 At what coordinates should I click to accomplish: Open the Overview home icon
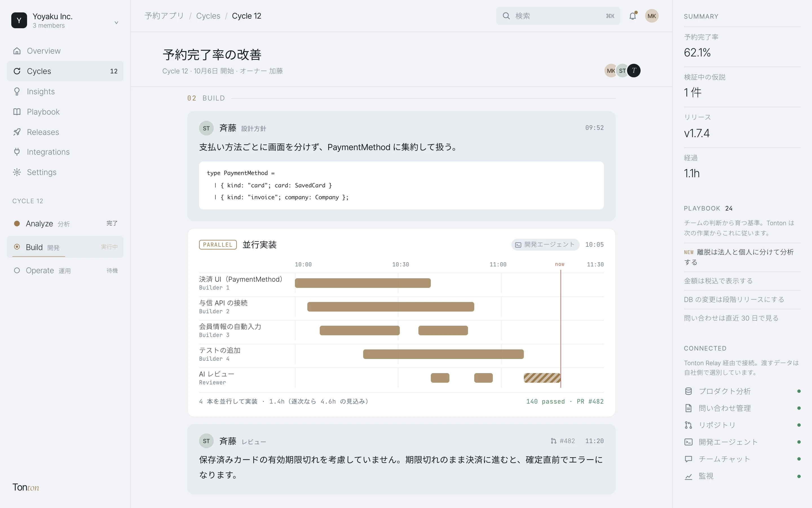pos(17,51)
